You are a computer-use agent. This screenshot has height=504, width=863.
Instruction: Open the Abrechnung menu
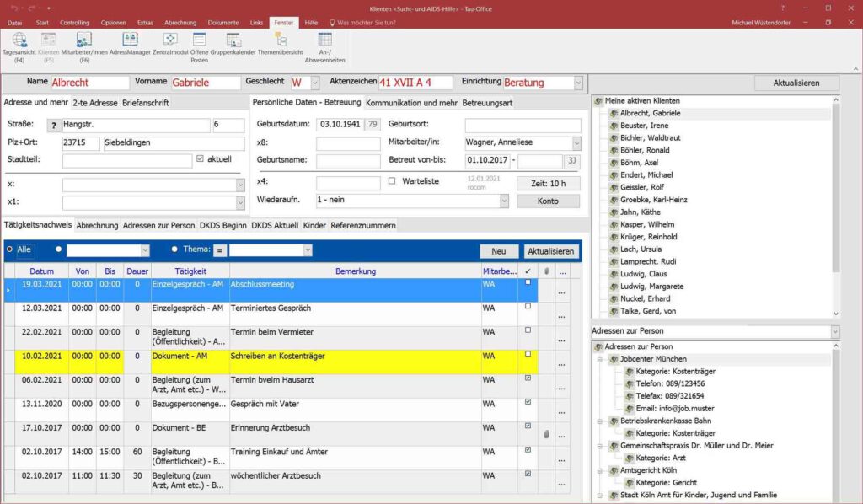[179, 22]
